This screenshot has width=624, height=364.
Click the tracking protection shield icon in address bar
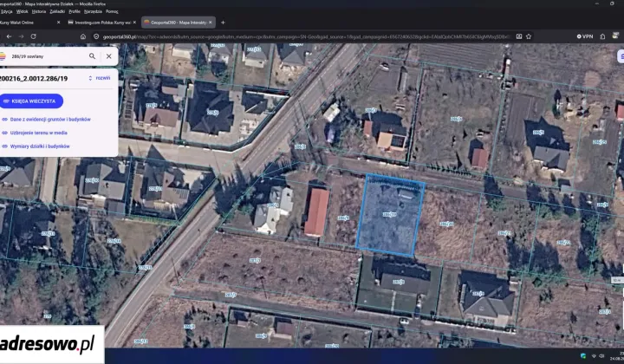tap(96, 36)
